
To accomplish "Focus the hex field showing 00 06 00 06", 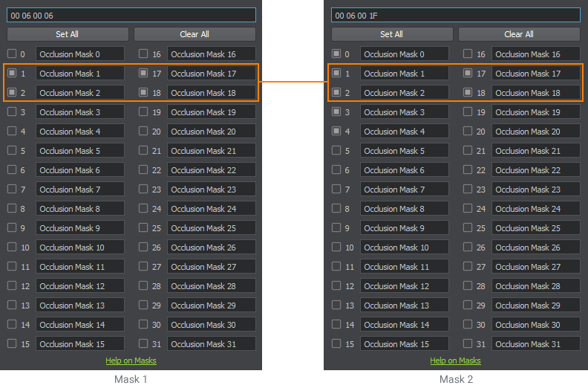I will tap(131, 15).
